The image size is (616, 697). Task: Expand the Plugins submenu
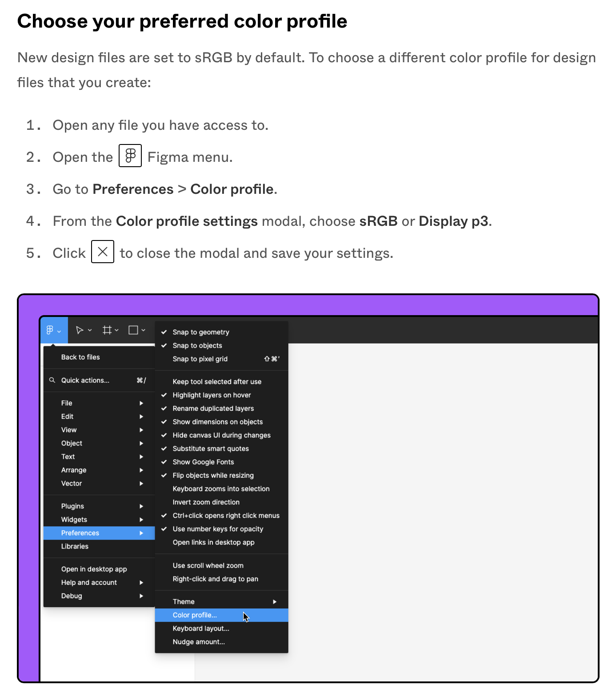(99, 506)
